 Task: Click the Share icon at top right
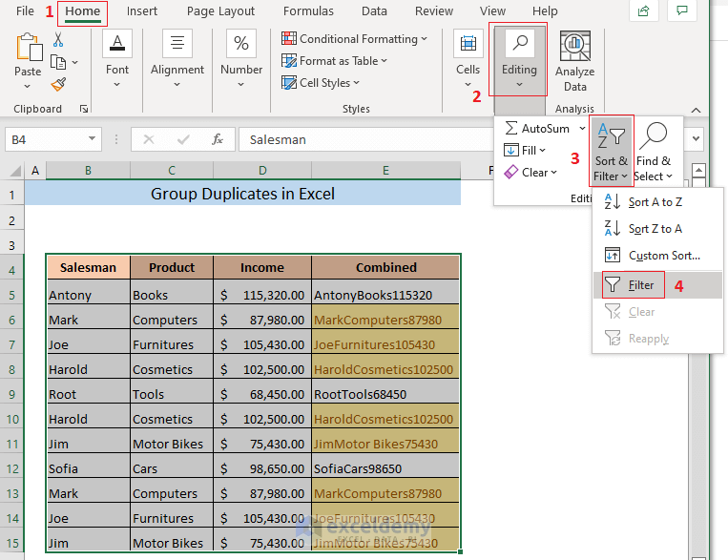point(643,11)
